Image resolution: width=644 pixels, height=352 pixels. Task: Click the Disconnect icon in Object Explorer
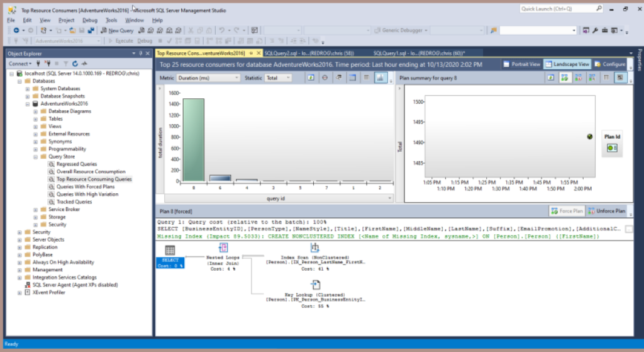(48, 64)
